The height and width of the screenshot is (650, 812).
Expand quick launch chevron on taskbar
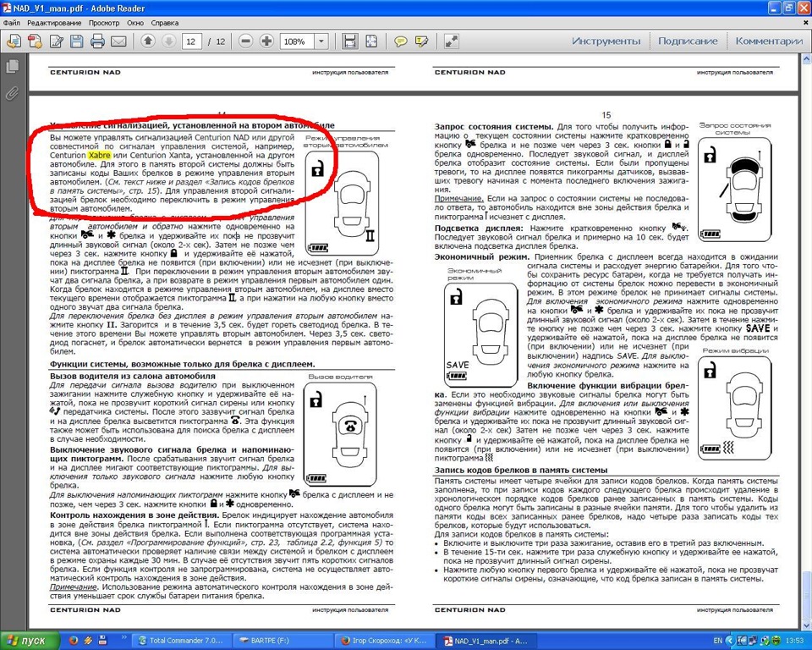(123, 637)
